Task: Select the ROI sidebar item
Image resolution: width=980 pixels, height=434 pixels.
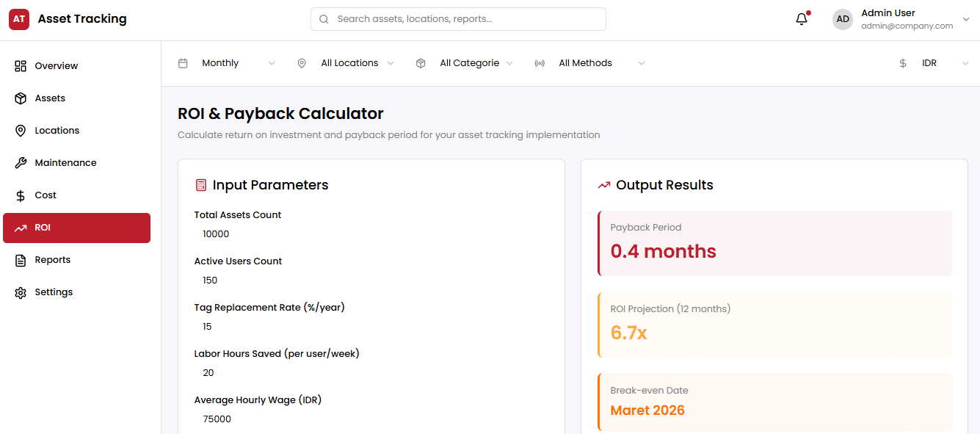Action: [76, 228]
